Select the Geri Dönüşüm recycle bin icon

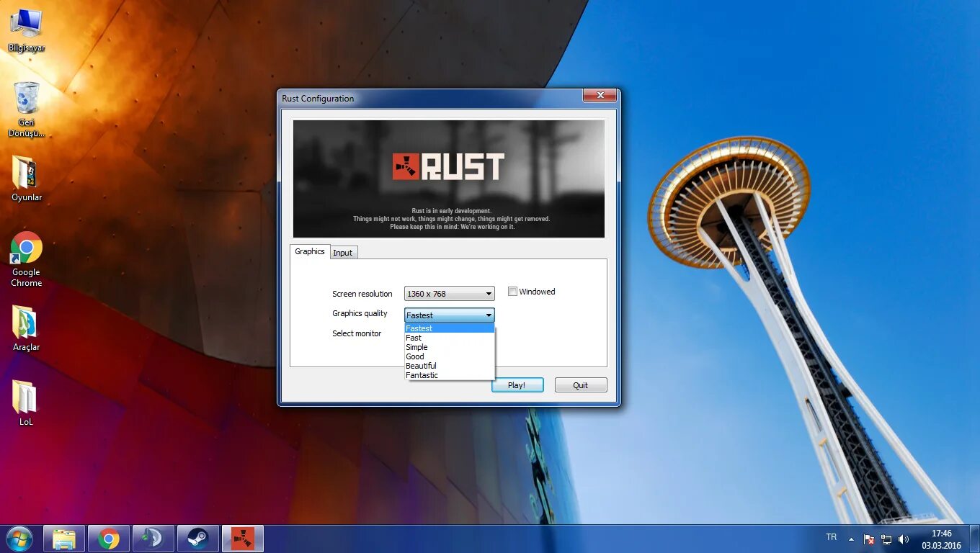[x=26, y=109]
